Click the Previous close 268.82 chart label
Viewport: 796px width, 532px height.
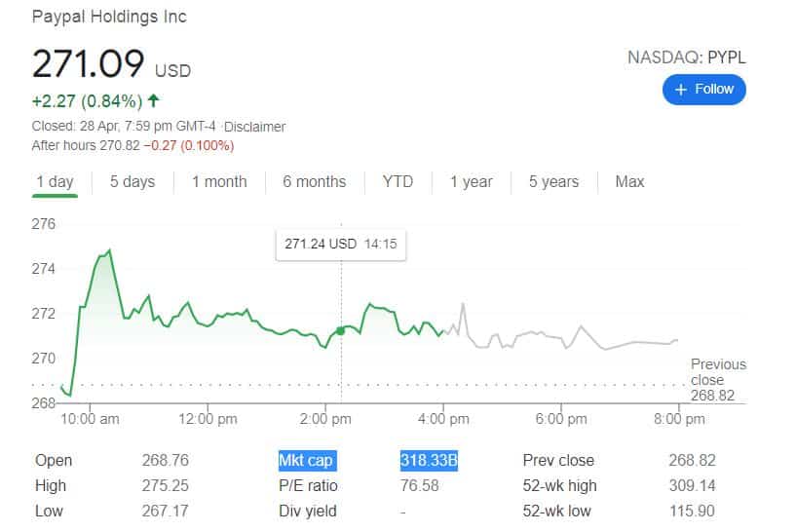[718, 380]
